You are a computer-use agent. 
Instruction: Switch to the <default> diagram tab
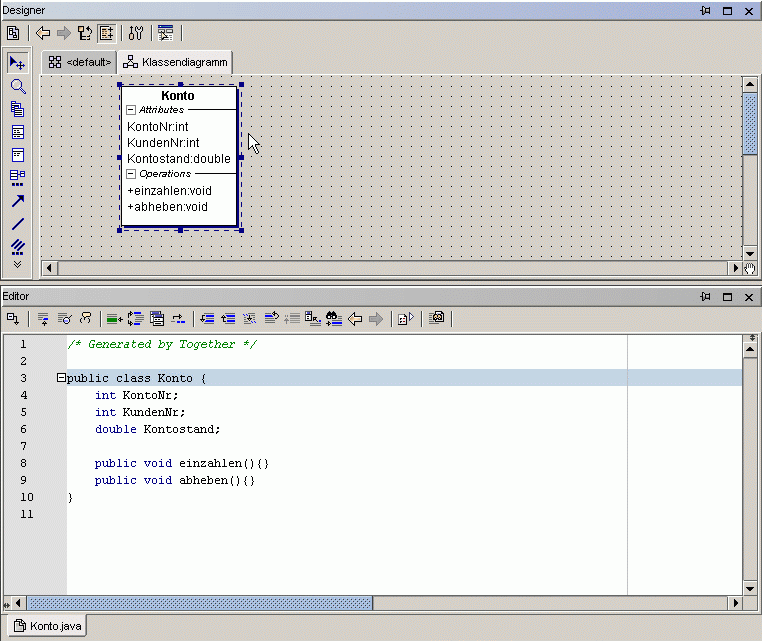pos(80,62)
